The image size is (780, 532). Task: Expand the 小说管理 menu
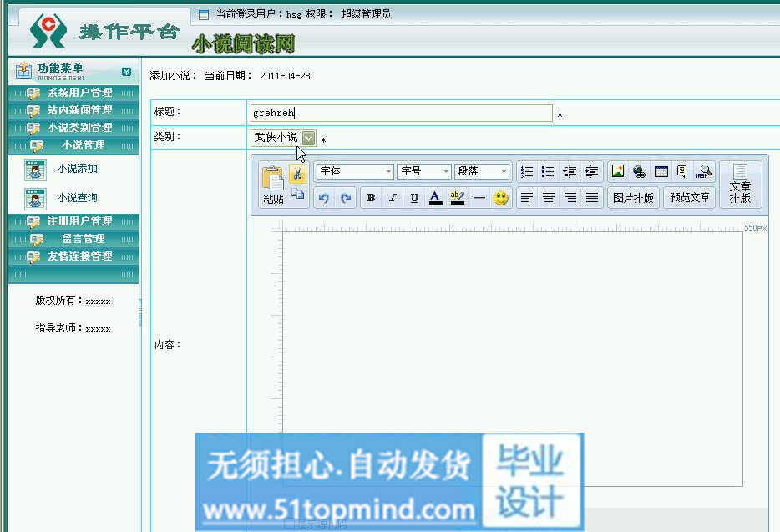pos(73,146)
